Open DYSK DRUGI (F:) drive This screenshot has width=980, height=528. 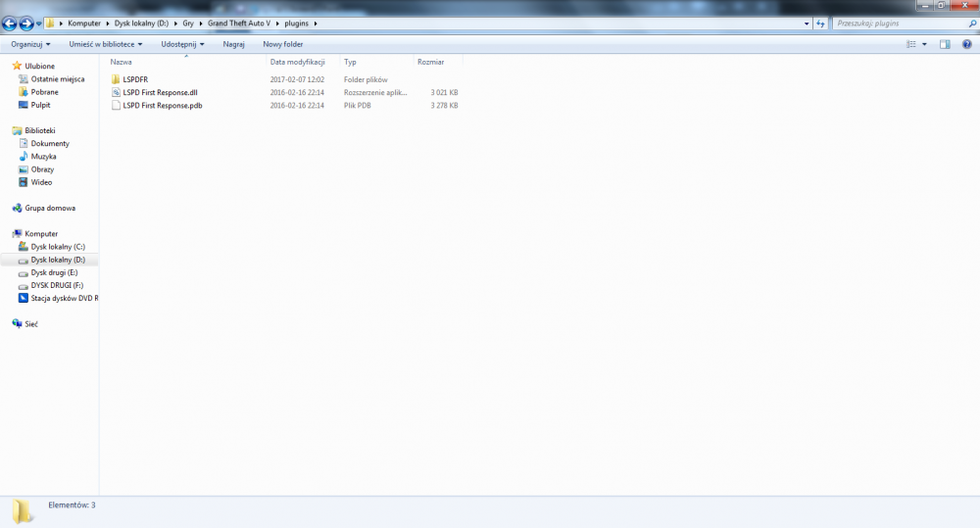(57, 286)
